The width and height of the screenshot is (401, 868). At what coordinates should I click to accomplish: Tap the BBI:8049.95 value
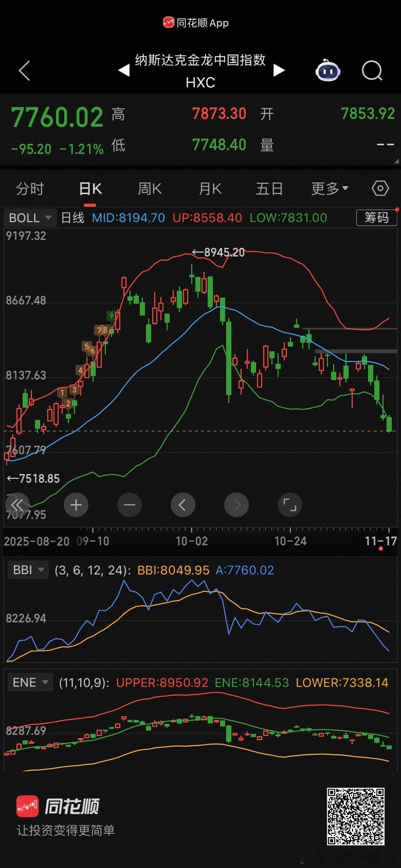173,570
